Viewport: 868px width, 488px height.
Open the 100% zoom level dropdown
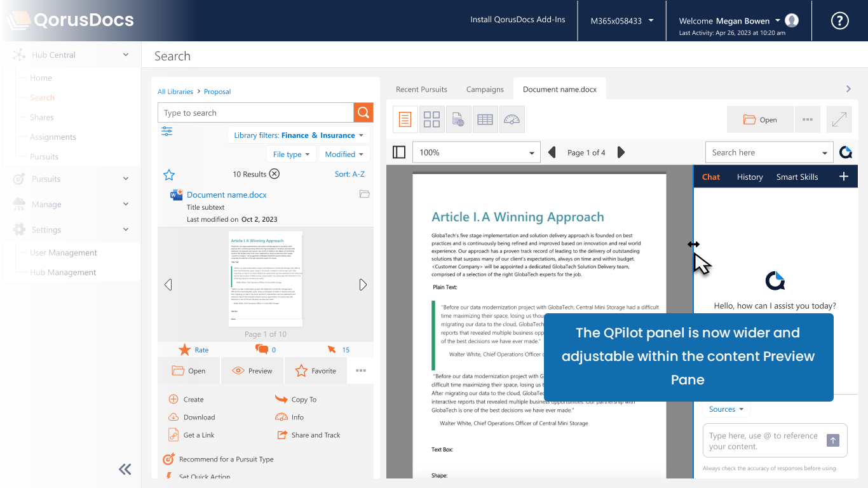[x=477, y=152]
